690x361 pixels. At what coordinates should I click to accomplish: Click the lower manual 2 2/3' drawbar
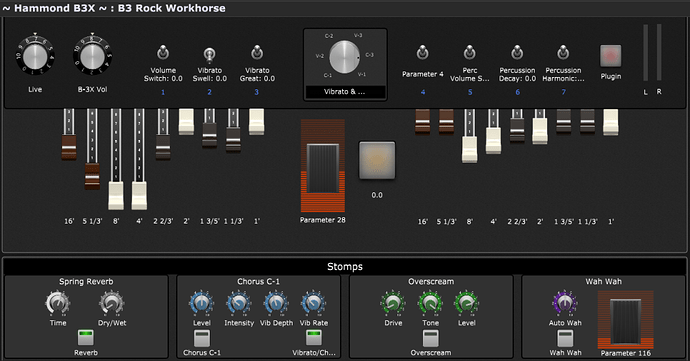click(517, 130)
